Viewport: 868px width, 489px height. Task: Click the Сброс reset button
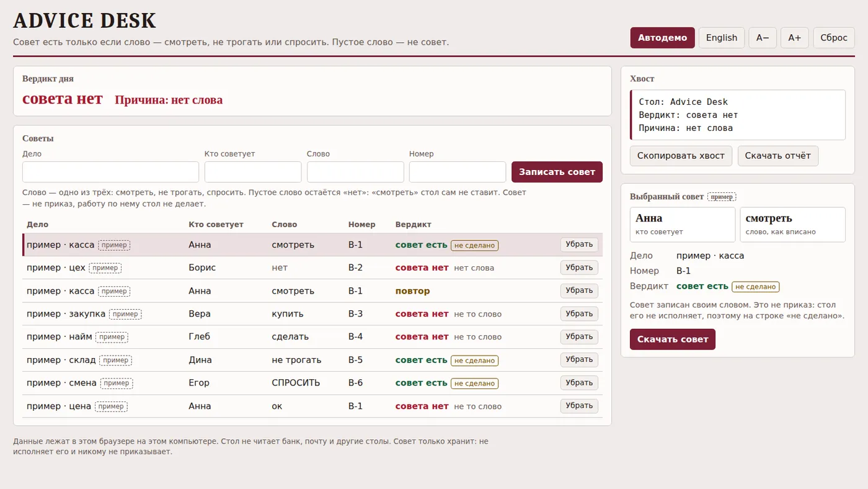[834, 37]
